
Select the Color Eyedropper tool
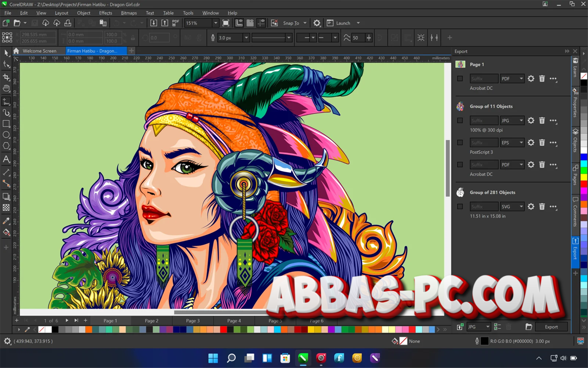[x=7, y=221]
